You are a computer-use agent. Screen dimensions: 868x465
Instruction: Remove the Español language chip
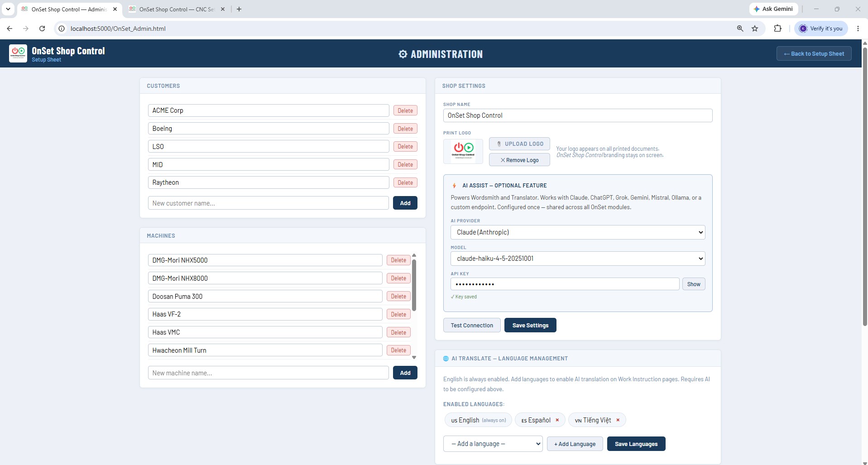(x=557, y=420)
